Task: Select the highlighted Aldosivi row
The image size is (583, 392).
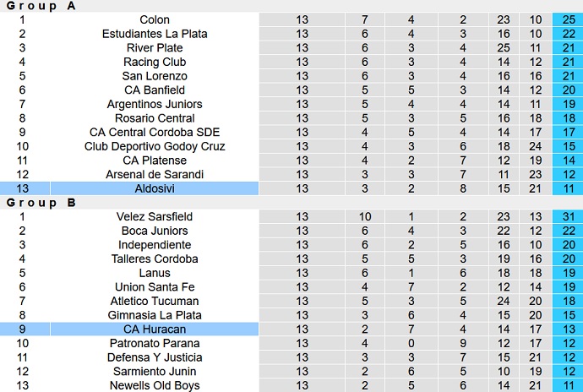Action: (155, 188)
